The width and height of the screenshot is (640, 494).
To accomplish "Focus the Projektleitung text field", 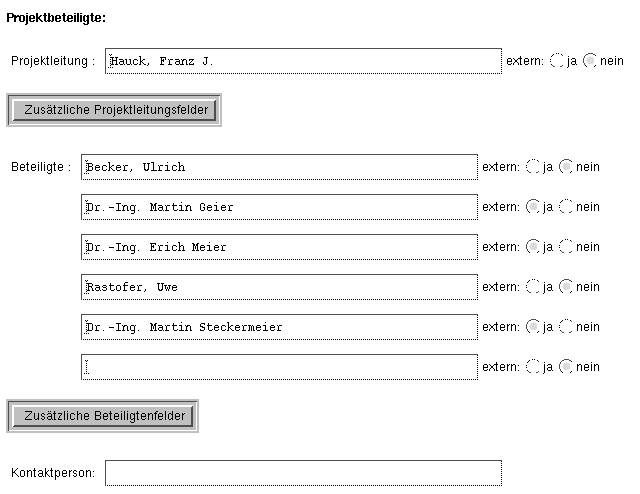I will pos(303,61).
